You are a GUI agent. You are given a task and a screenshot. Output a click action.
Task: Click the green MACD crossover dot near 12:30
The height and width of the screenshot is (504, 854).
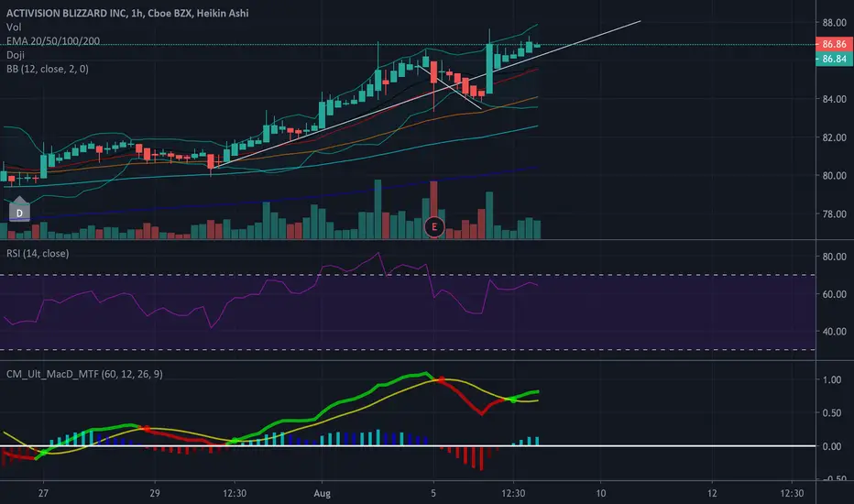pyautogui.click(x=513, y=400)
